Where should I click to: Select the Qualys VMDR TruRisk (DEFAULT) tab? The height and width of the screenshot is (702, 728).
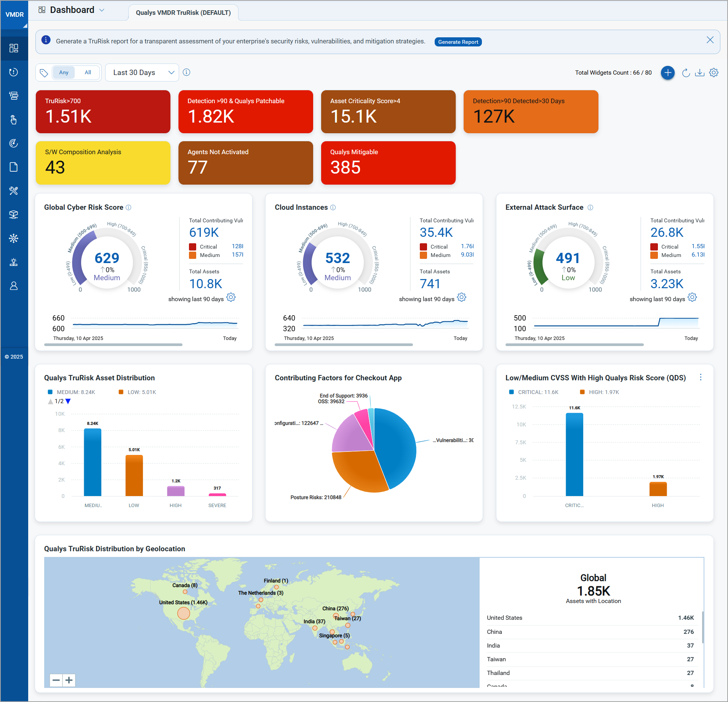183,13
